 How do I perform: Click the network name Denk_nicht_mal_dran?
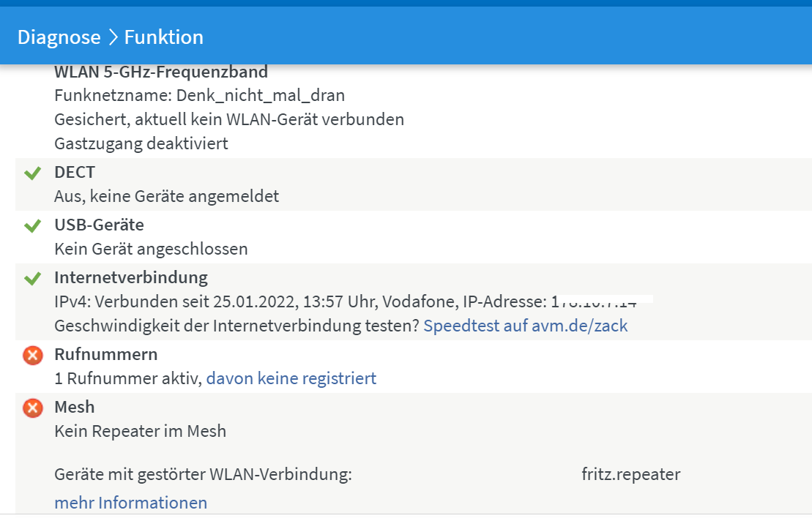pos(261,95)
